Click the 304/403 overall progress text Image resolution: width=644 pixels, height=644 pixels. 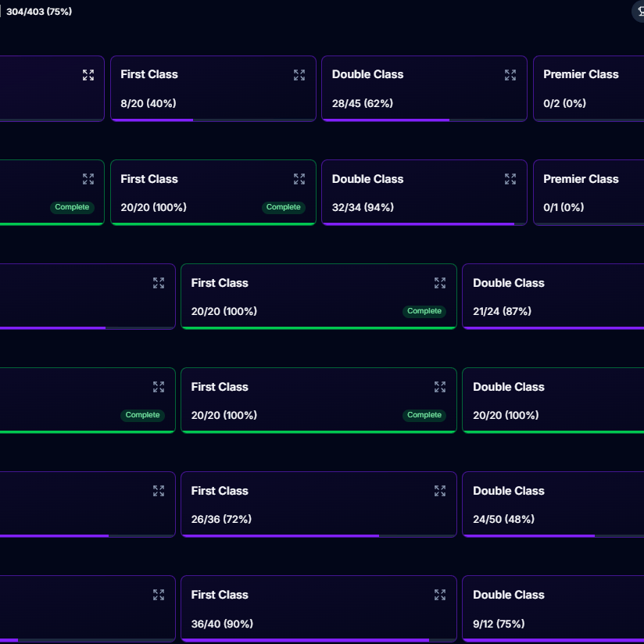point(39,12)
